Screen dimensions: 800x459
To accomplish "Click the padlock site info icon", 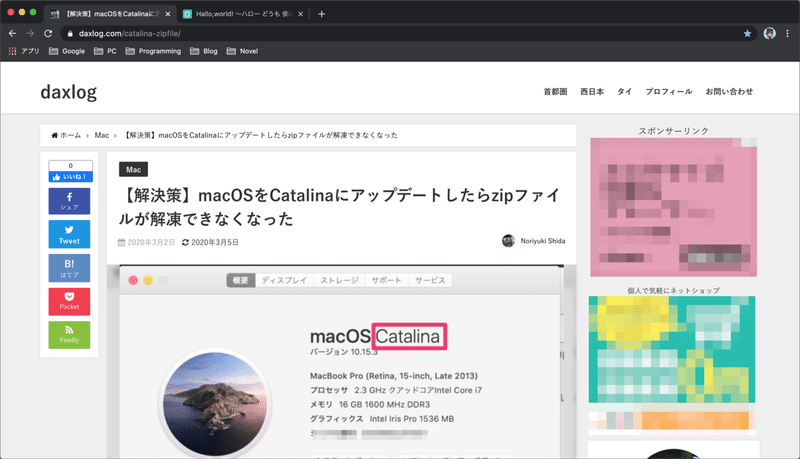I will (x=70, y=34).
